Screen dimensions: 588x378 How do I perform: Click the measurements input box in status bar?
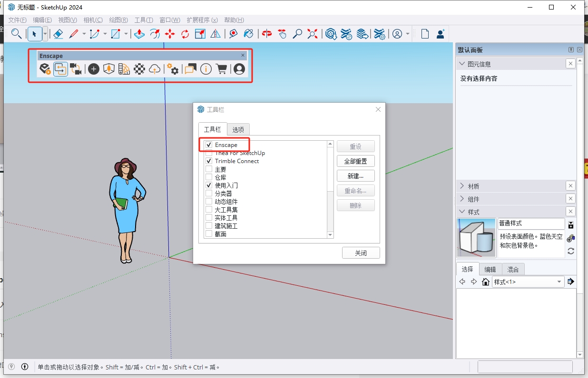pyautogui.click(x=525, y=367)
